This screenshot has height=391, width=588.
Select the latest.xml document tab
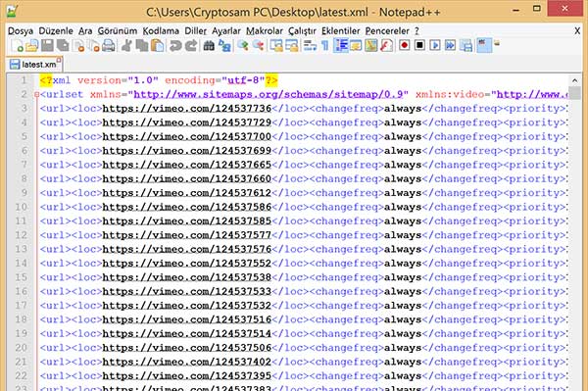34,64
